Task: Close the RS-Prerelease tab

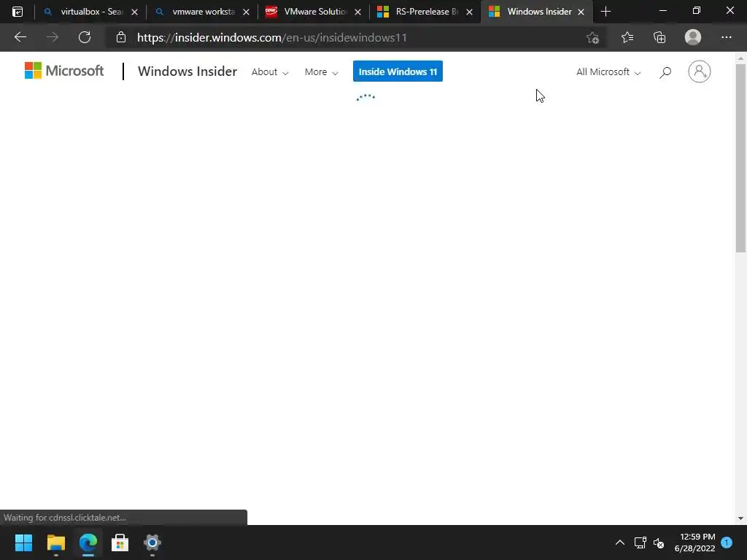Action: click(x=469, y=12)
